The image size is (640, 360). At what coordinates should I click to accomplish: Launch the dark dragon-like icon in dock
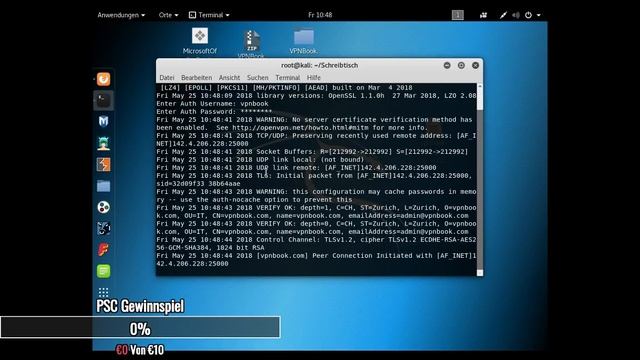[103, 229]
